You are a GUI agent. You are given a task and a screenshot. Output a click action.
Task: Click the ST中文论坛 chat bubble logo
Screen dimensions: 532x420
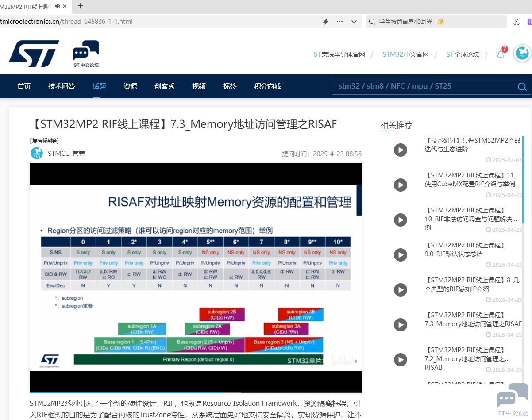[x=86, y=54]
